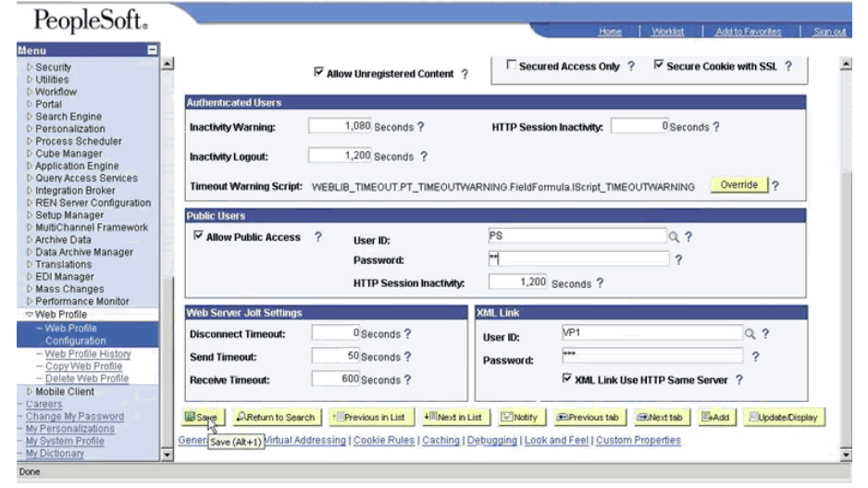Screen dimensions: 868x488
Task: Open the Cookie Rules tab link
Action: [384, 440]
